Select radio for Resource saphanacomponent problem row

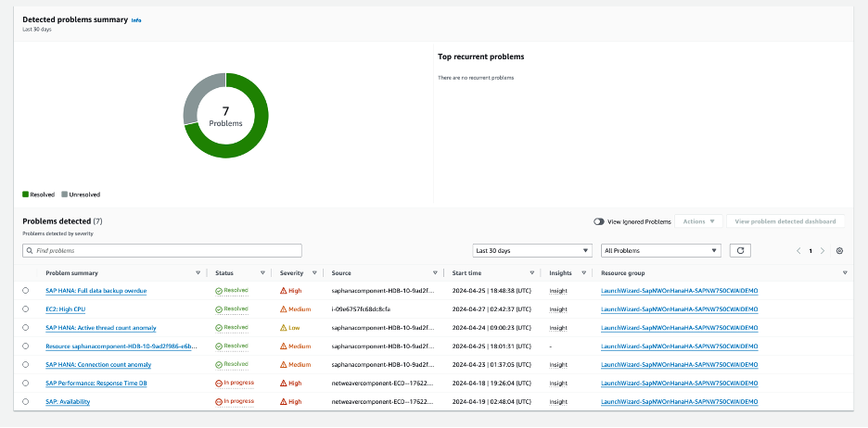coord(25,346)
